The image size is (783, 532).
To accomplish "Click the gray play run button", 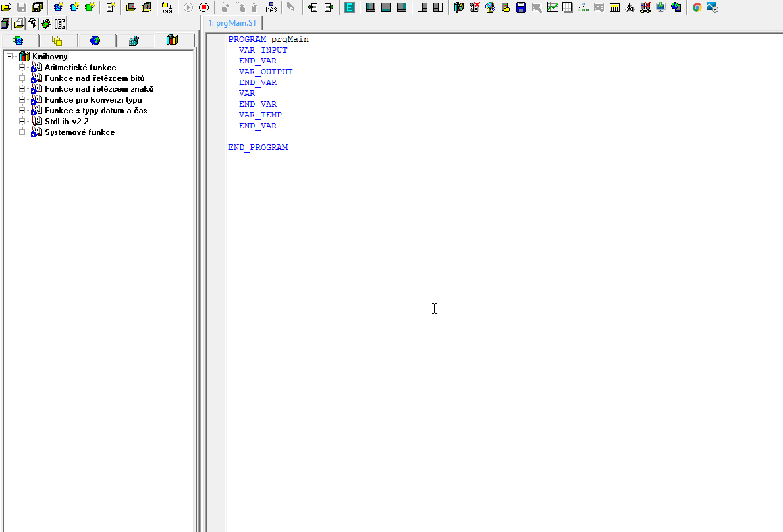I will pos(188,7).
